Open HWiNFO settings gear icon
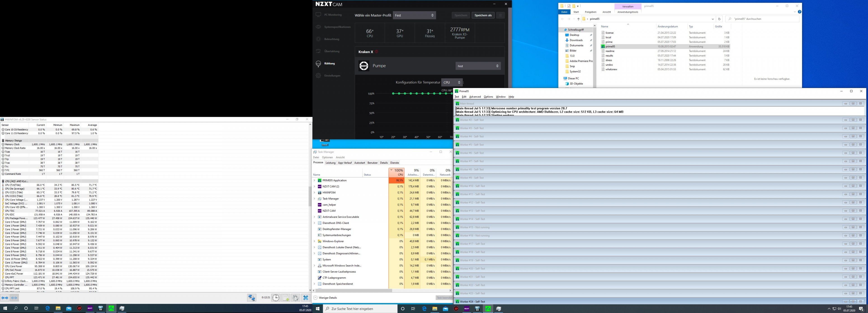 pyautogui.click(x=295, y=297)
